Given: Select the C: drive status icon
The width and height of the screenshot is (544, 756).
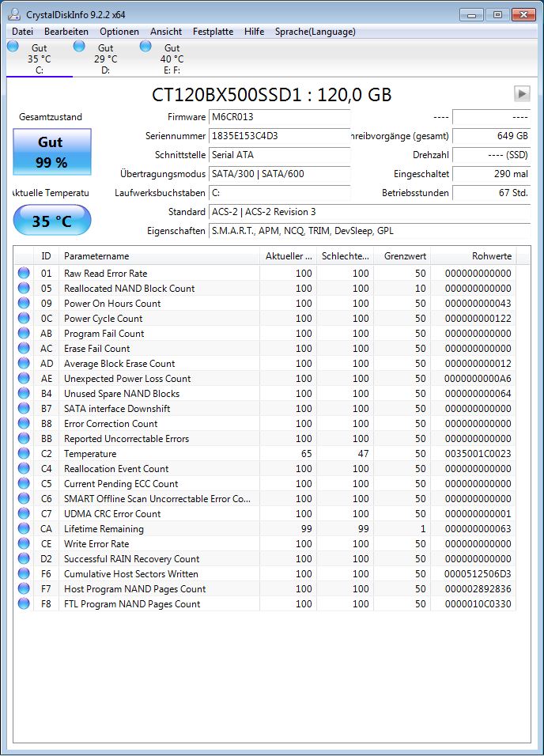Looking at the screenshot, I should click(13, 47).
